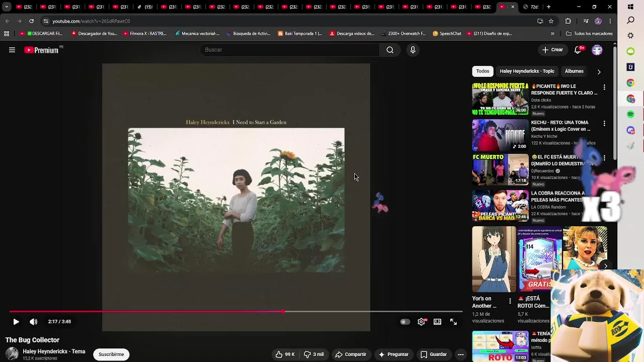Enter fullscreen mode
This screenshot has height=362, width=644.
tap(453, 322)
